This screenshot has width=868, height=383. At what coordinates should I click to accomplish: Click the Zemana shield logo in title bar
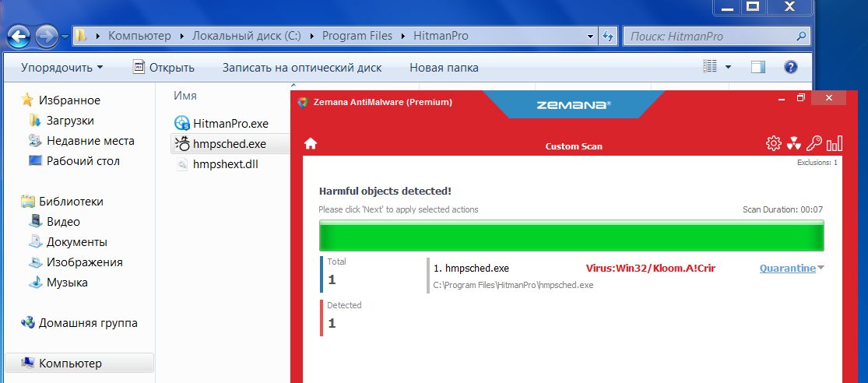click(302, 102)
